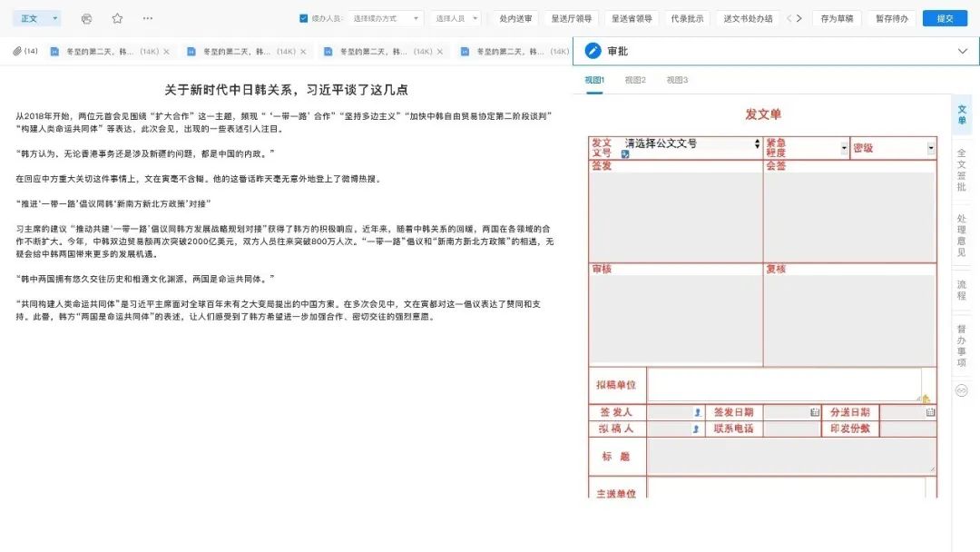This screenshot has width=980, height=552.
Task: Close the third attachment tab
Action: [x=440, y=52]
